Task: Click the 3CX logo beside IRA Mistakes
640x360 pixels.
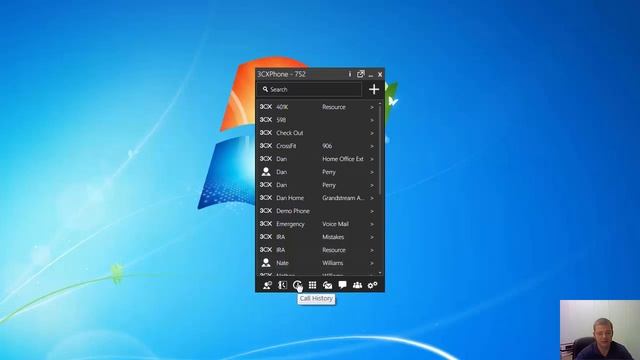Action: pyautogui.click(x=266, y=237)
